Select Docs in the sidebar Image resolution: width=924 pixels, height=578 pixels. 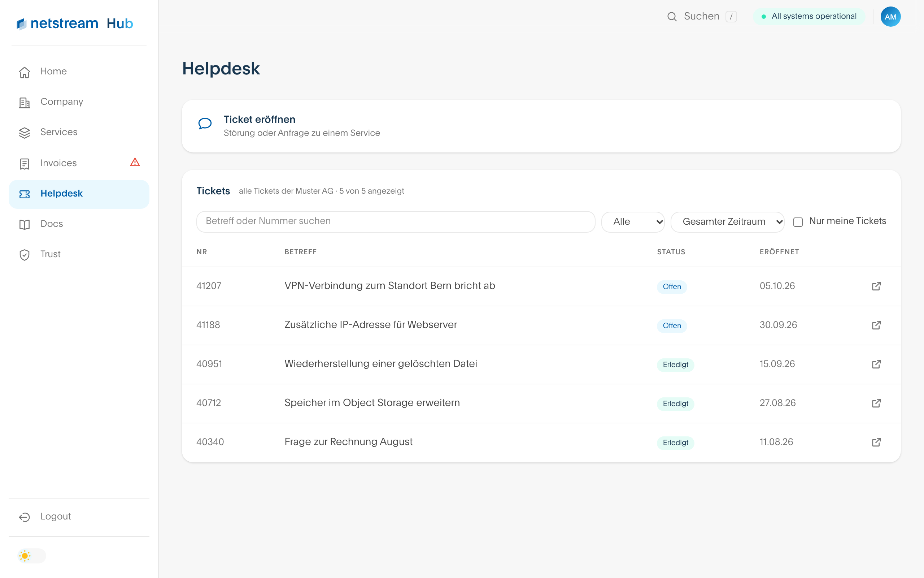(79, 224)
